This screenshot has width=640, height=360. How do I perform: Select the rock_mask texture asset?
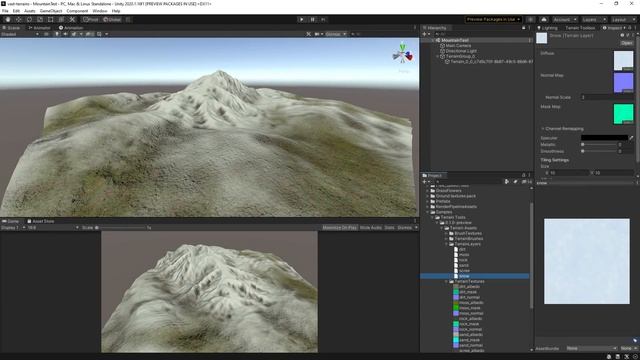pyautogui.click(x=469, y=324)
